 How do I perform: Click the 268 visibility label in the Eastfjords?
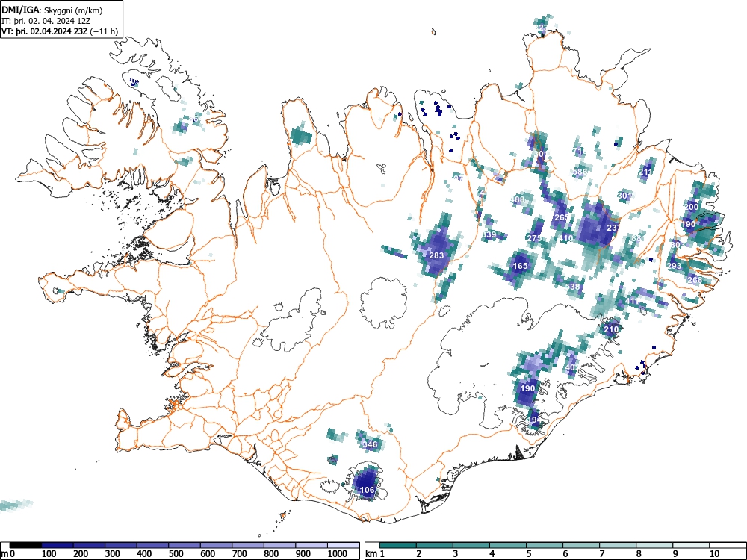pyautogui.click(x=695, y=279)
